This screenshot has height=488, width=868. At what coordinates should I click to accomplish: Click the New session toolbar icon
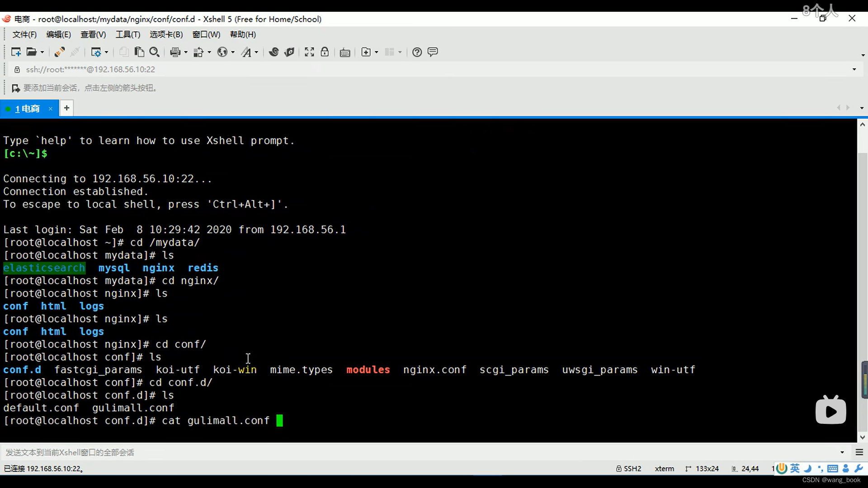click(16, 52)
